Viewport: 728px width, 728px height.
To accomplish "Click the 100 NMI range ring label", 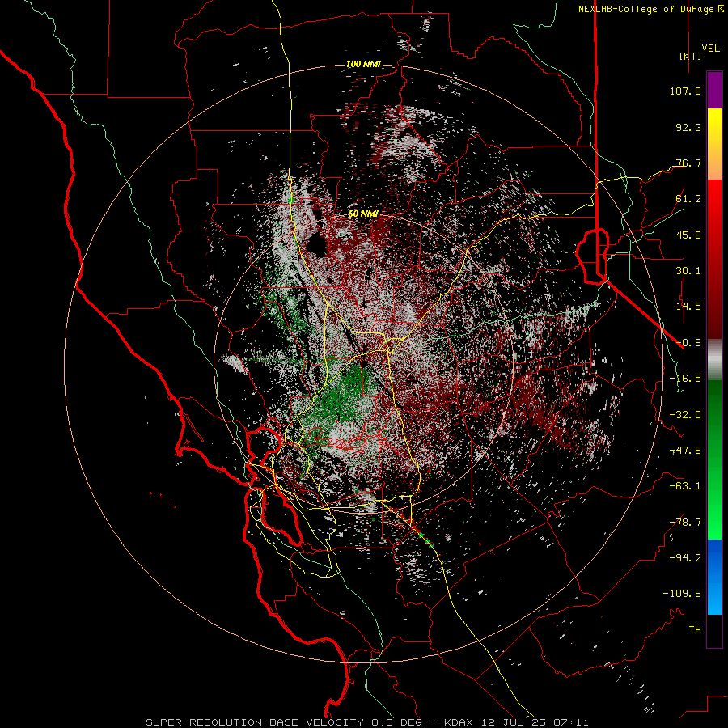I will 363,64.
